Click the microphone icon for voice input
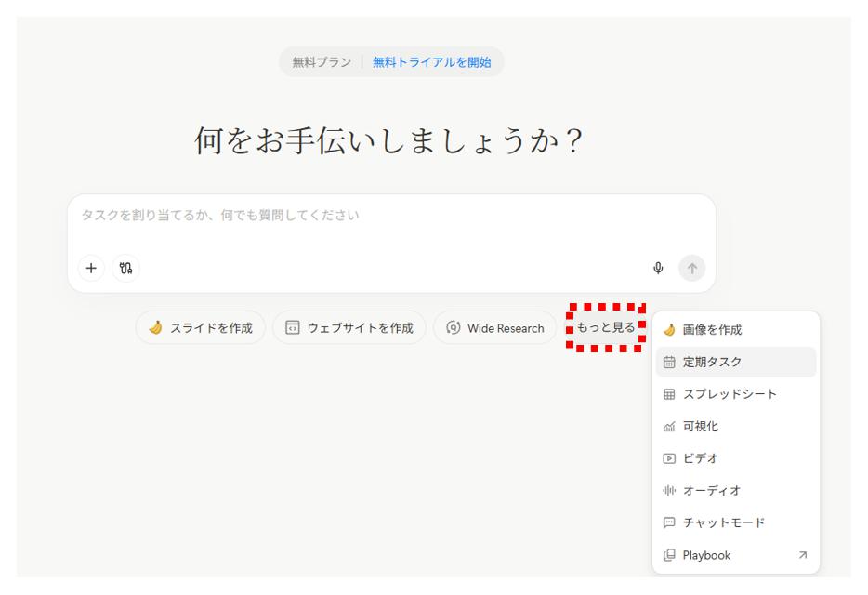The image size is (868, 595). pos(658,268)
